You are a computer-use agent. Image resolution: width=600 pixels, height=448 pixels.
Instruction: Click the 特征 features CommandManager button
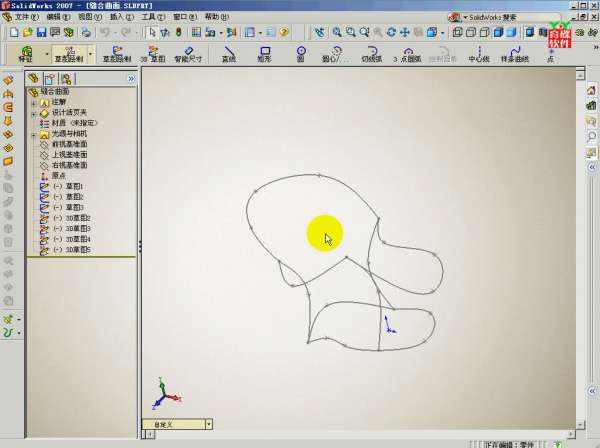coord(26,54)
